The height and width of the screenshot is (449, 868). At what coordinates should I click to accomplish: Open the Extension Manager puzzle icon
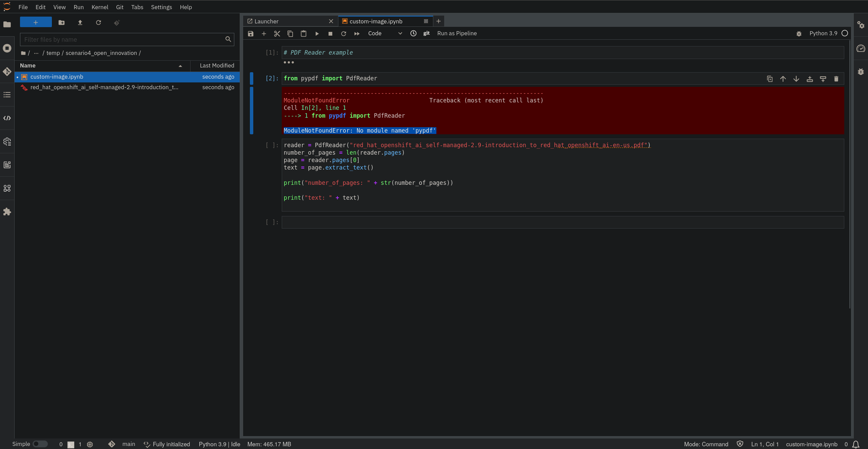[x=7, y=212]
